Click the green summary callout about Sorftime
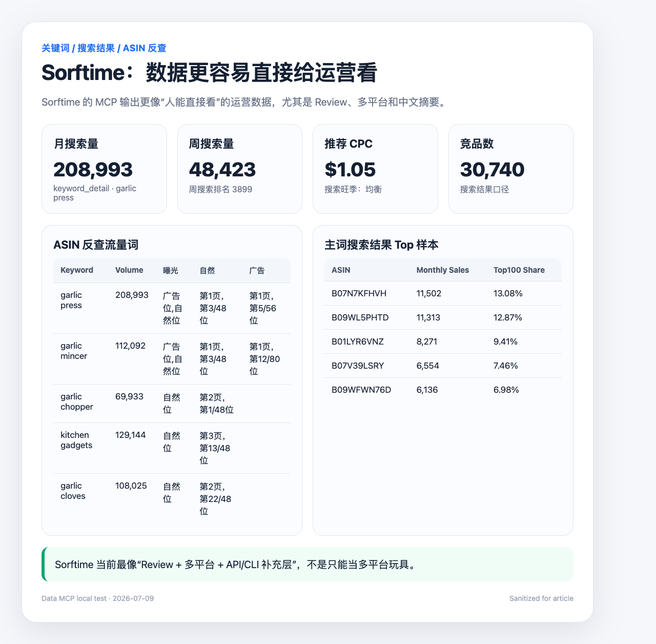This screenshot has width=656, height=644. pos(307,565)
